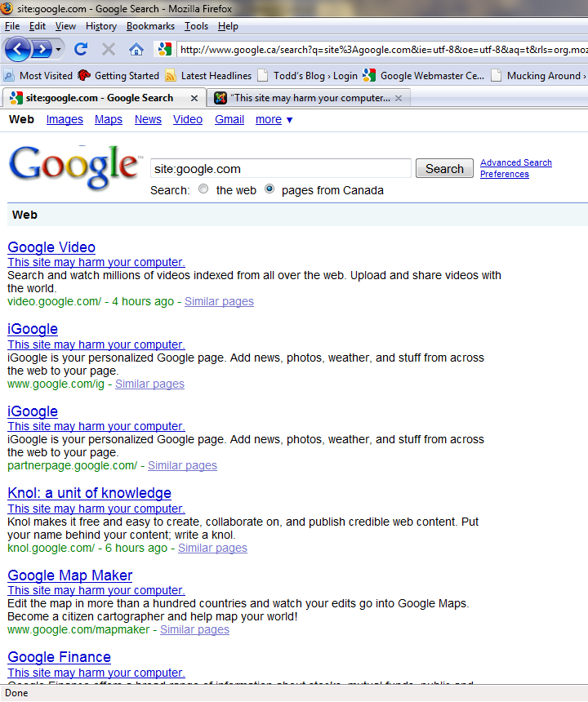Open Advanced Search
This screenshot has width=588, height=702.
(x=516, y=162)
